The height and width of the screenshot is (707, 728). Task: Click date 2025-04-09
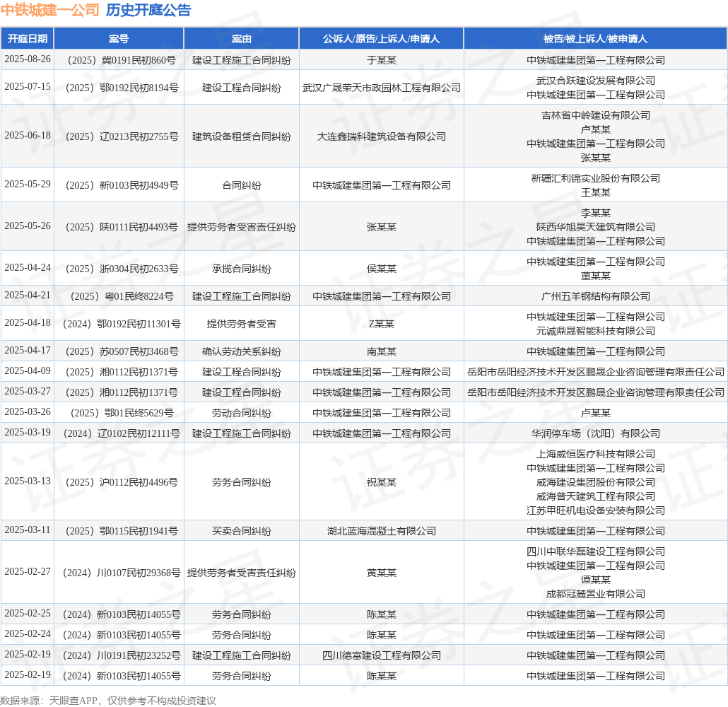point(28,371)
